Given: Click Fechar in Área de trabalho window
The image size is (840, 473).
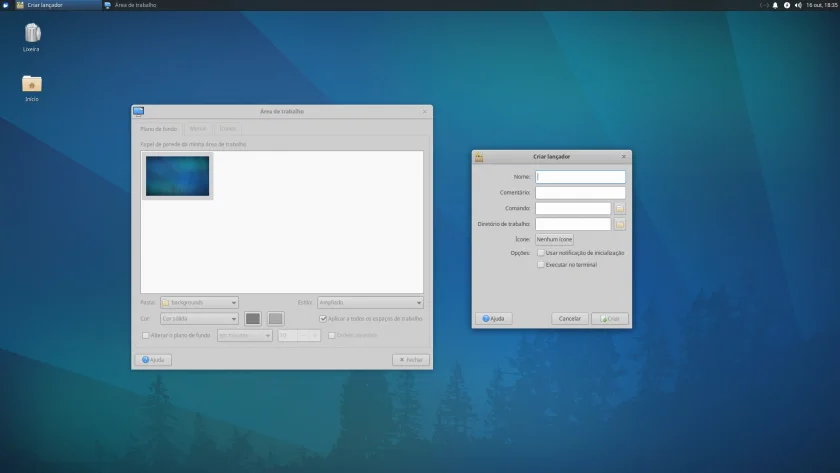Looking at the screenshot, I should (x=411, y=360).
